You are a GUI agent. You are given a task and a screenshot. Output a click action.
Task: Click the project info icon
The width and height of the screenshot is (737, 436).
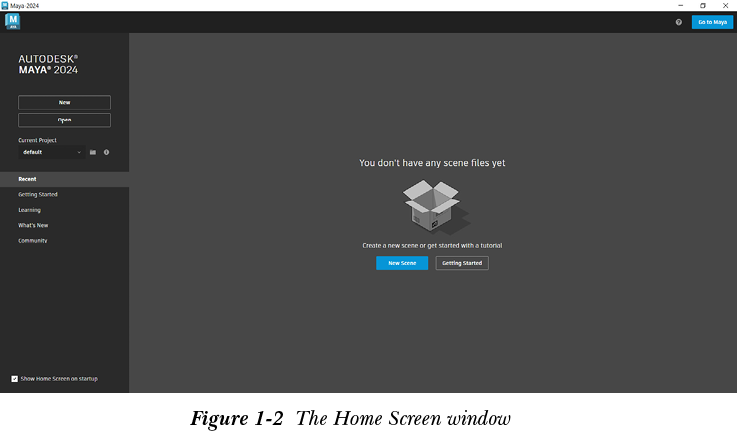click(x=106, y=153)
